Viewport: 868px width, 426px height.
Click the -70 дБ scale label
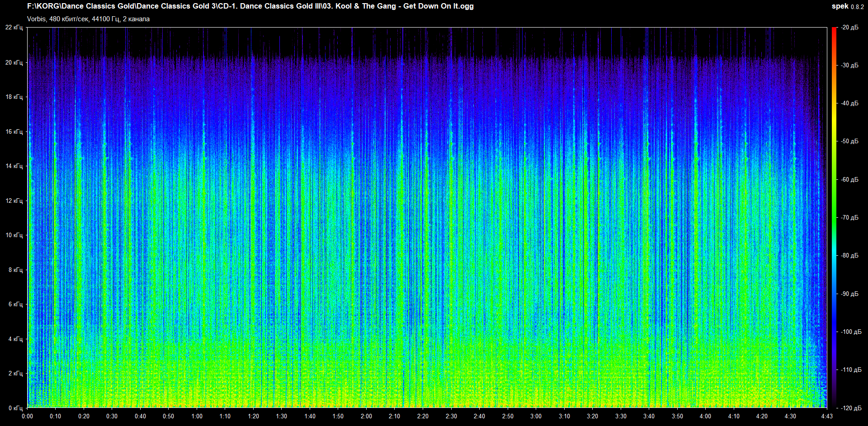tap(849, 218)
